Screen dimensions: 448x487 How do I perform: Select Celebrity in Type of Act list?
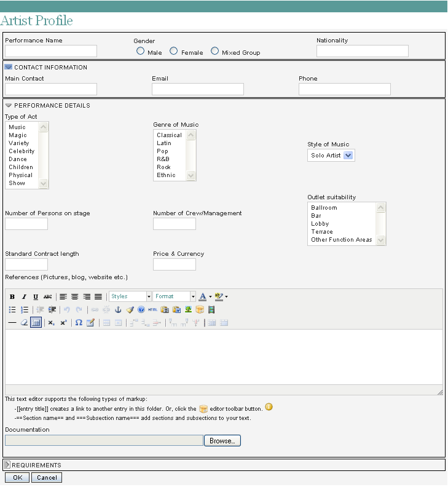(x=22, y=151)
